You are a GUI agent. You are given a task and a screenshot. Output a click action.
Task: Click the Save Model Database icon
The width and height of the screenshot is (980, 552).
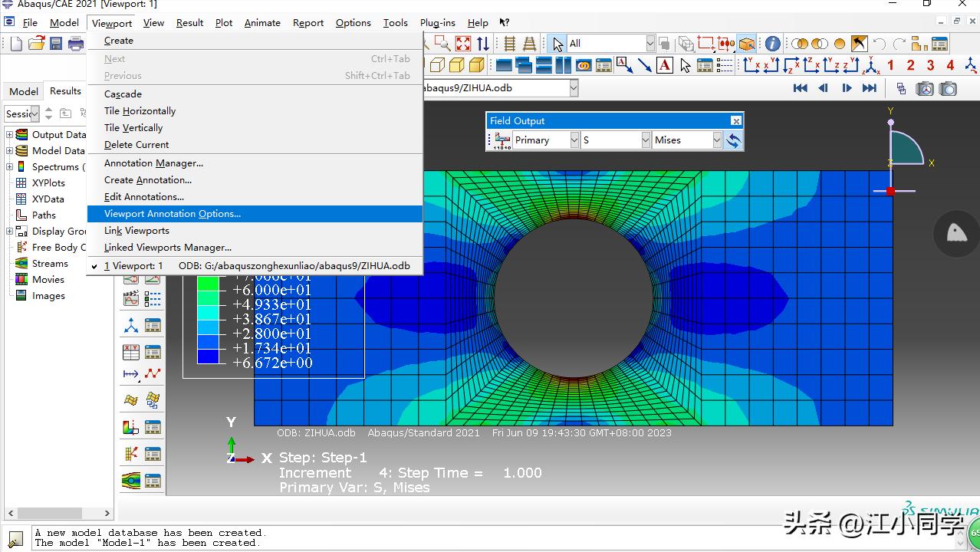[56, 44]
